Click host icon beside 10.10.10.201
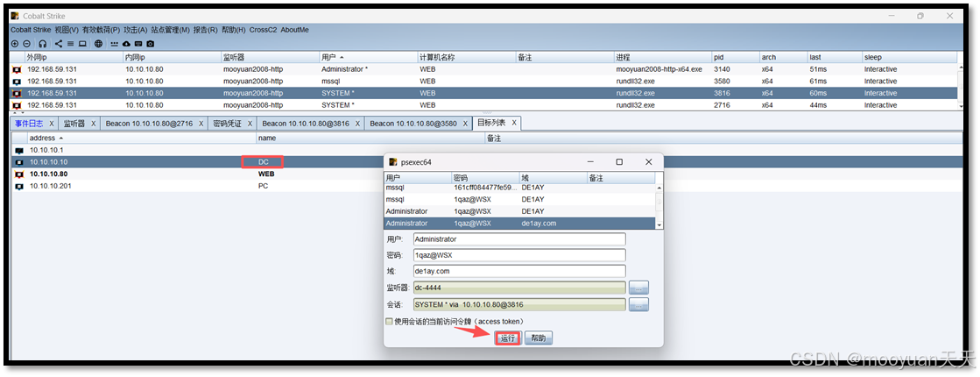 19,186
